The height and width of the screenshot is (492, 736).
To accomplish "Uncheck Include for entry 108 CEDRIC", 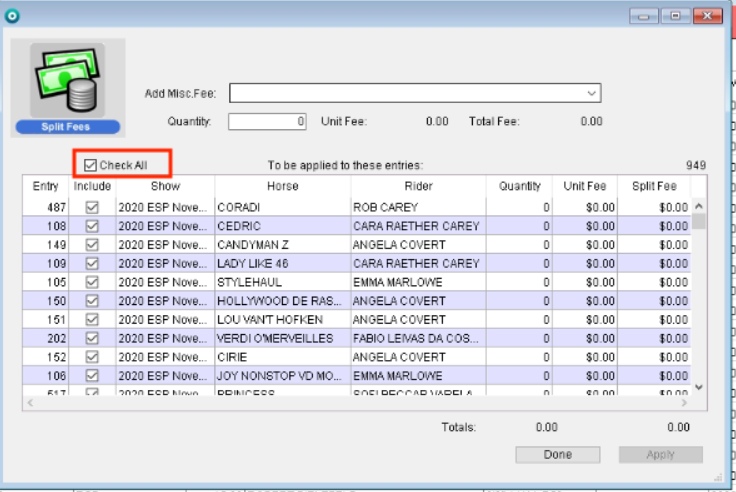I will pyautogui.click(x=92, y=226).
